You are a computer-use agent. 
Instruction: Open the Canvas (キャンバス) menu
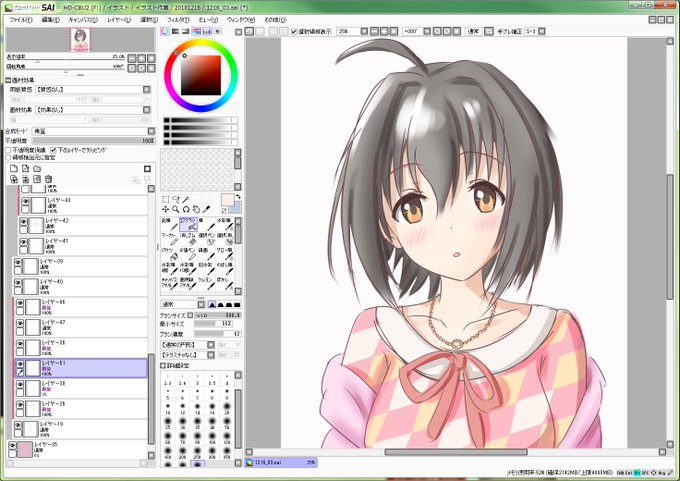click(x=83, y=20)
